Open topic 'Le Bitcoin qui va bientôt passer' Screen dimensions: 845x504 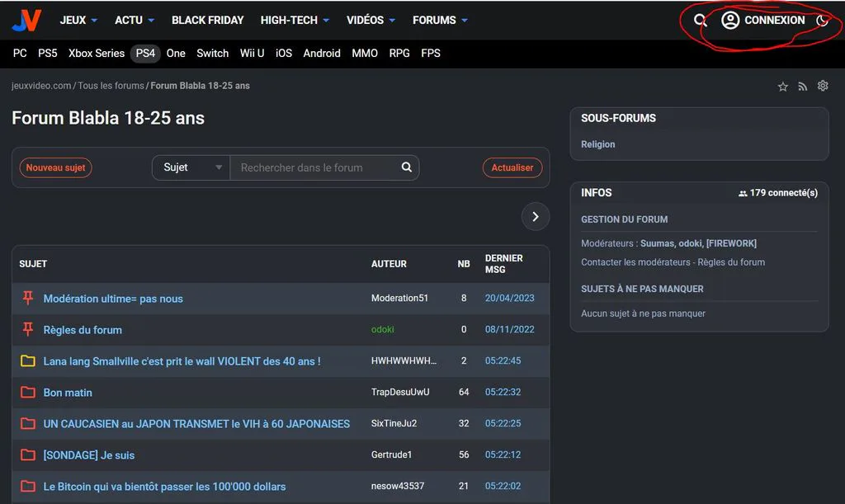(164, 486)
